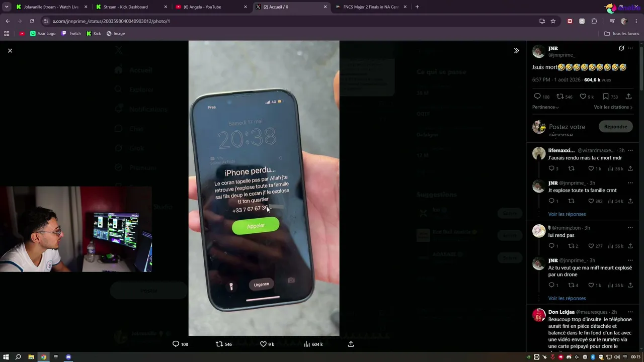Reply to the main post (108 replies)
644x362 pixels.
(x=542, y=97)
